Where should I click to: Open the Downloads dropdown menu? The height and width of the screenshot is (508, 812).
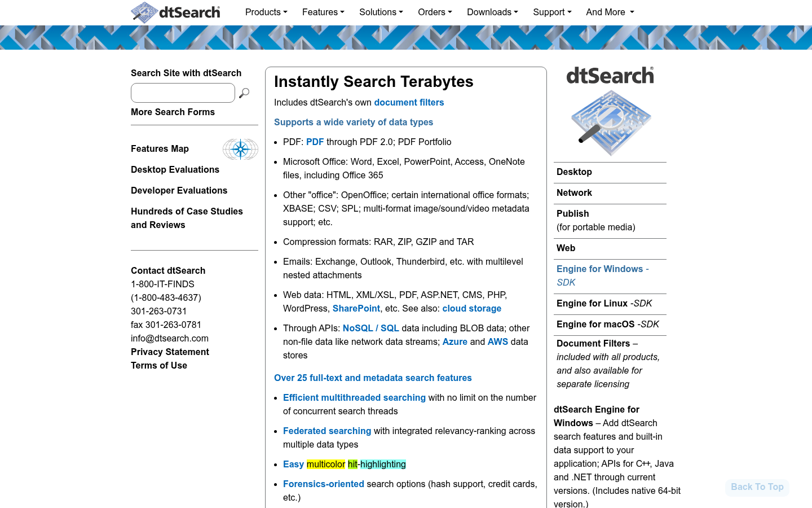click(x=492, y=12)
